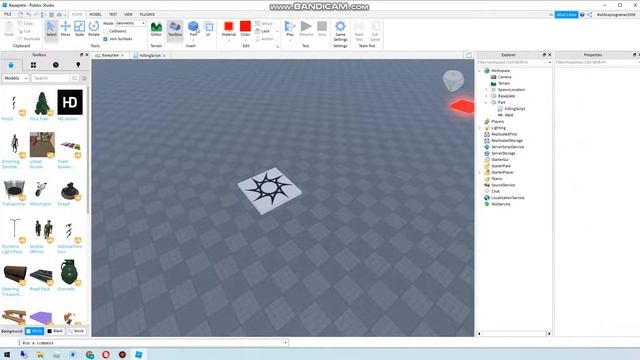Expand the Baseplate tree node in Explorer
640x360 pixels.
click(x=486, y=96)
